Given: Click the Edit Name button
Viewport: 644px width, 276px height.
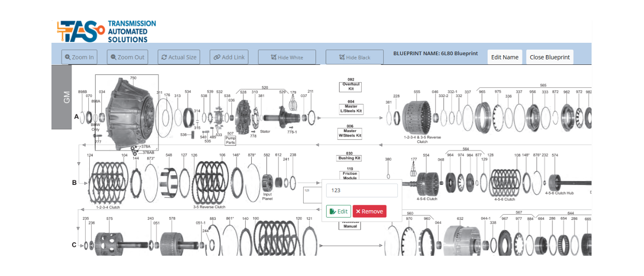Looking at the screenshot, I should pos(505,57).
